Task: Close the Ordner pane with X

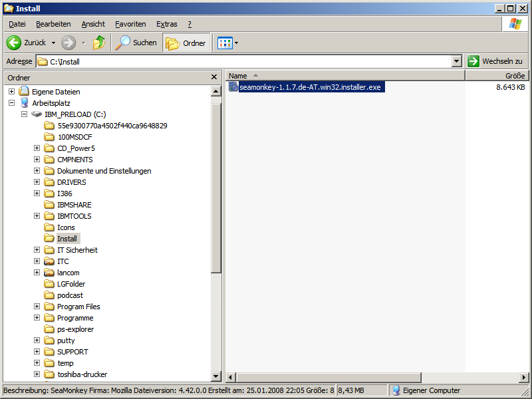Action: pyautogui.click(x=213, y=77)
